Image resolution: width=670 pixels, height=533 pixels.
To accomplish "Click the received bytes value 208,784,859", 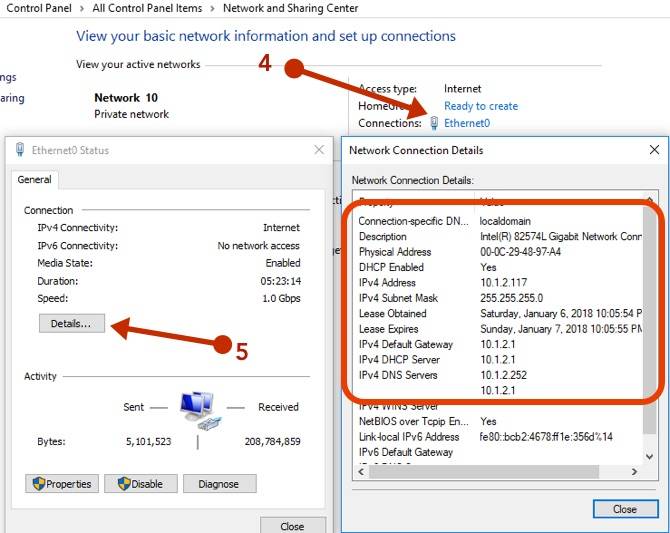I will (273, 442).
